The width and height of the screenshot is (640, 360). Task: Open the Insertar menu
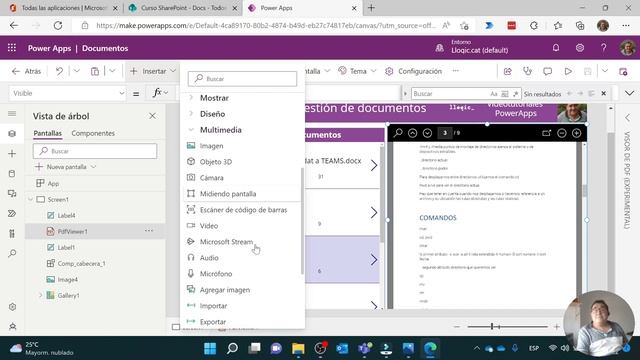tap(153, 71)
